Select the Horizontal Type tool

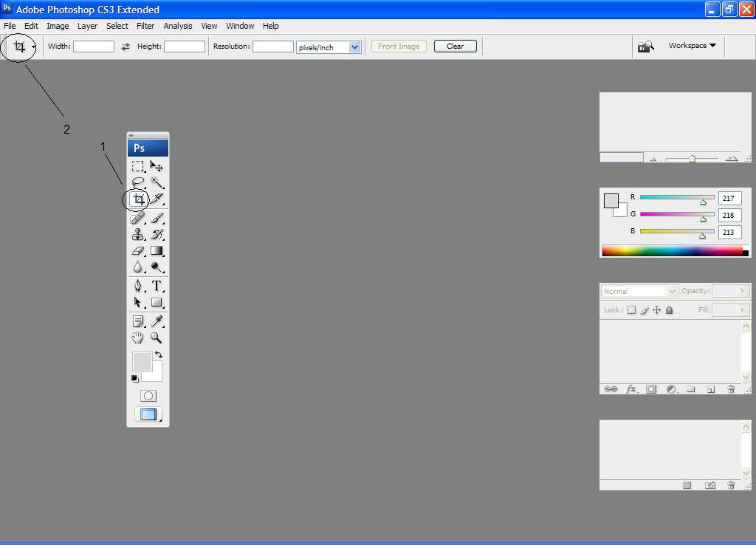coord(157,287)
